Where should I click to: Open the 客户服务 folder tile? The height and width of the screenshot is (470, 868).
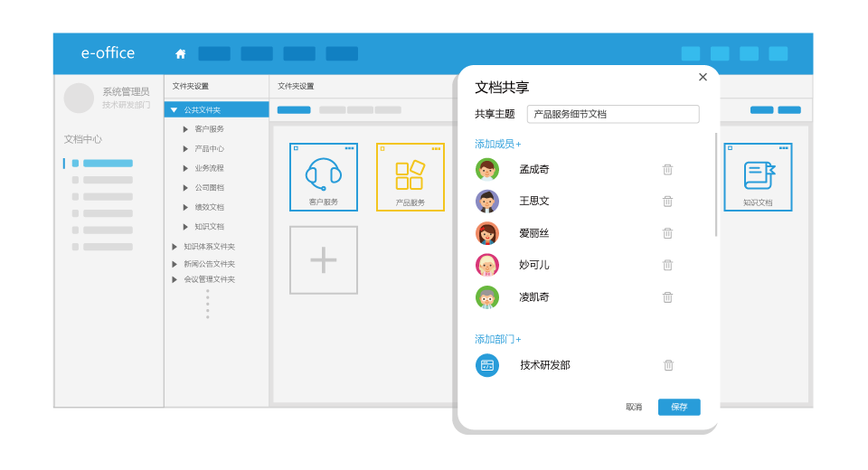[x=324, y=177]
